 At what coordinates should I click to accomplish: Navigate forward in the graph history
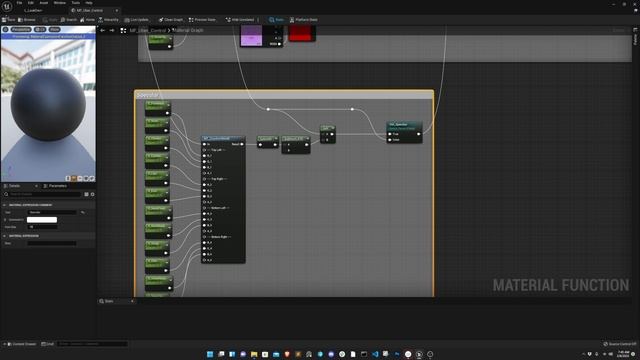tap(112, 30)
